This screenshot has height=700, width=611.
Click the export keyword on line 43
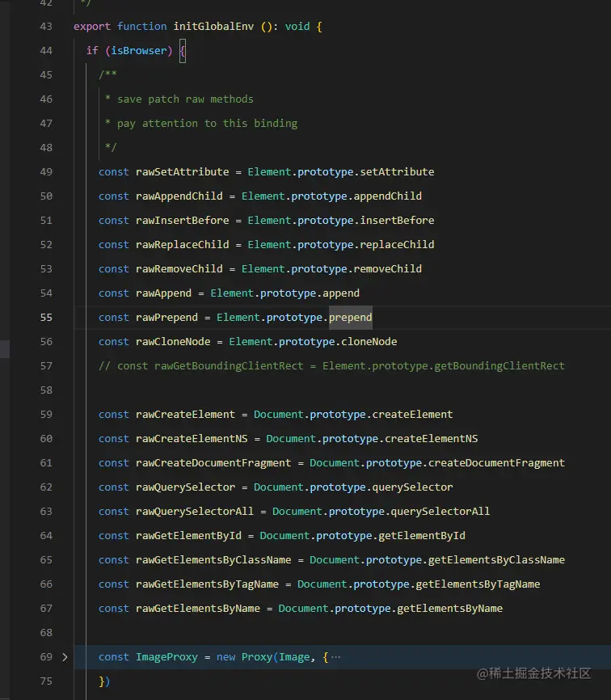tap(92, 27)
